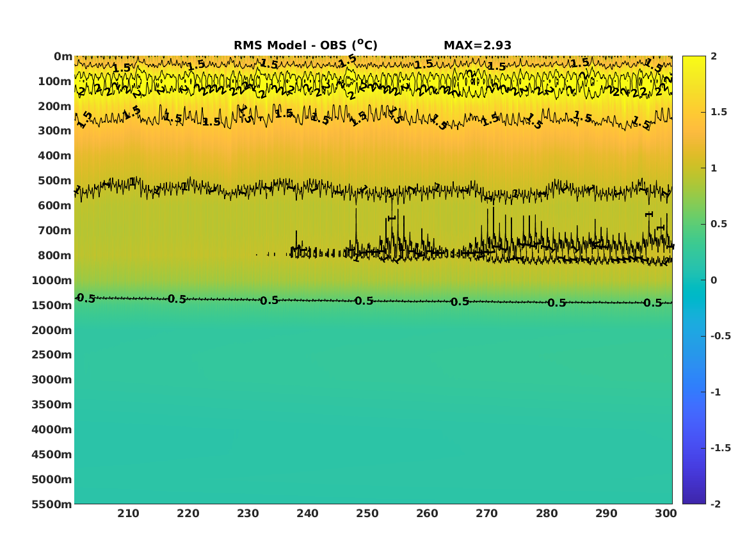The height and width of the screenshot is (560, 747).
Task: Click the '2000m' depth axis label
Action: point(52,330)
